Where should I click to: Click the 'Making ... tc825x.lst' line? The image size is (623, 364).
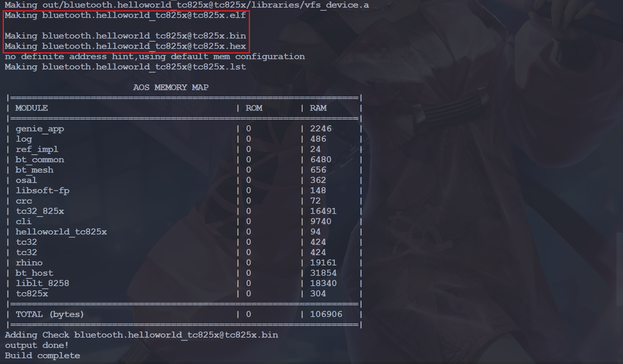tap(125, 67)
